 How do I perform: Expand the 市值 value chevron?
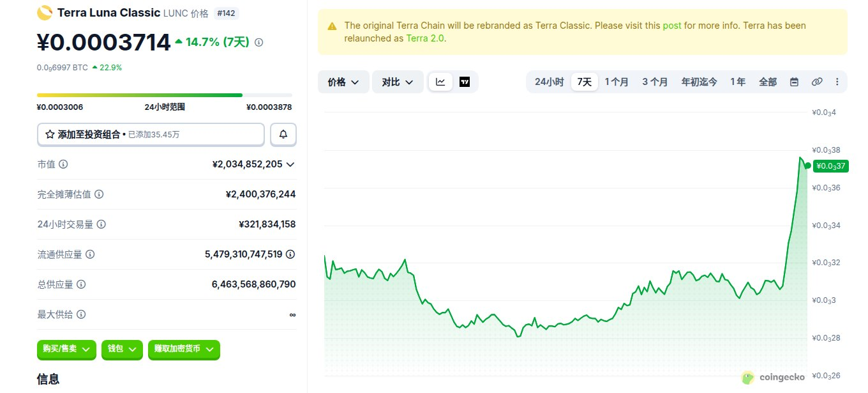click(x=290, y=164)
